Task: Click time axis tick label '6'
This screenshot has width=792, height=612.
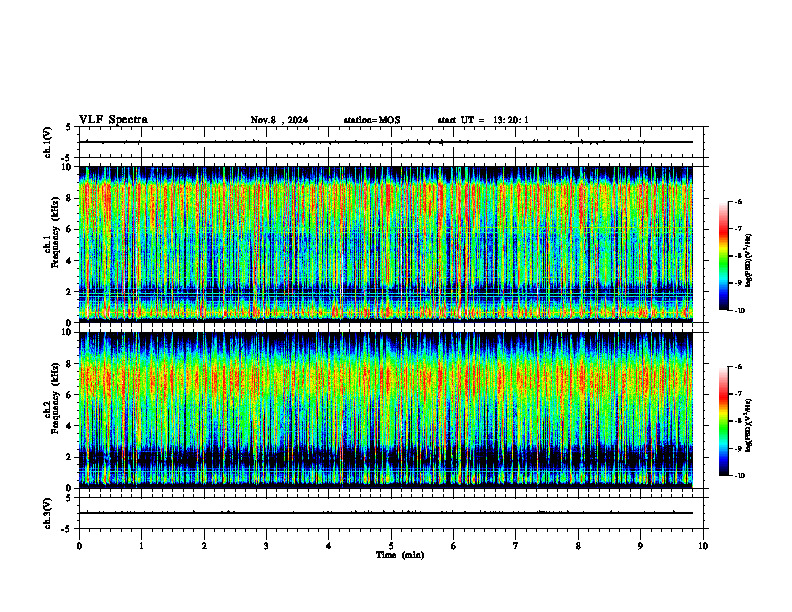Action: tap(454, 546)
